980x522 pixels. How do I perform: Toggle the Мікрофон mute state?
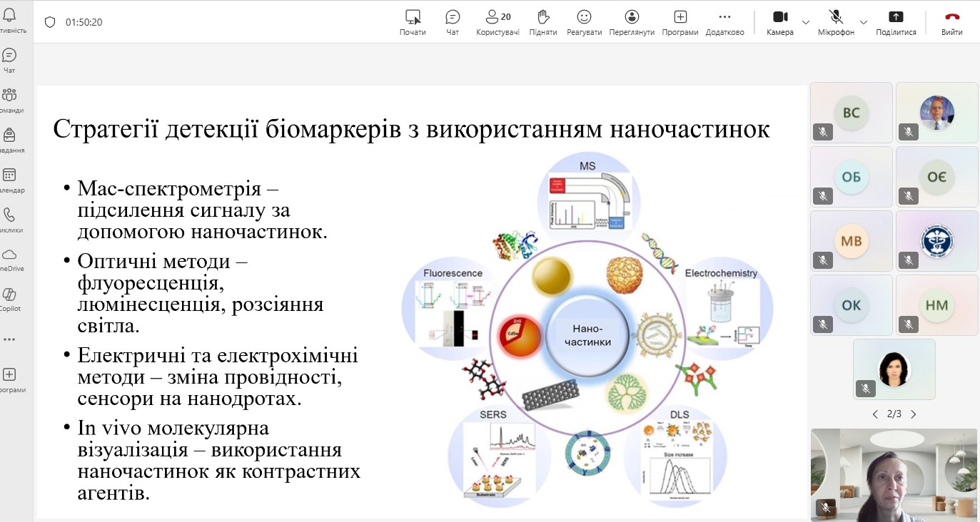click(x=836, y=22)
